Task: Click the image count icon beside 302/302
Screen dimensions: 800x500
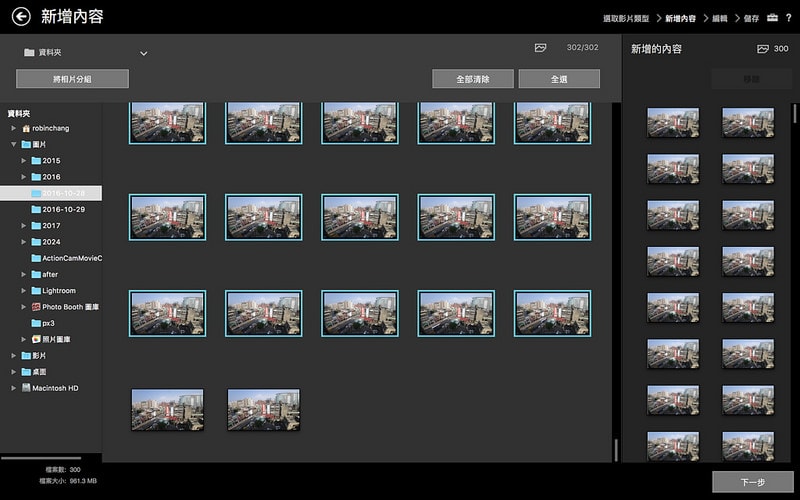Action: point(540,48)
